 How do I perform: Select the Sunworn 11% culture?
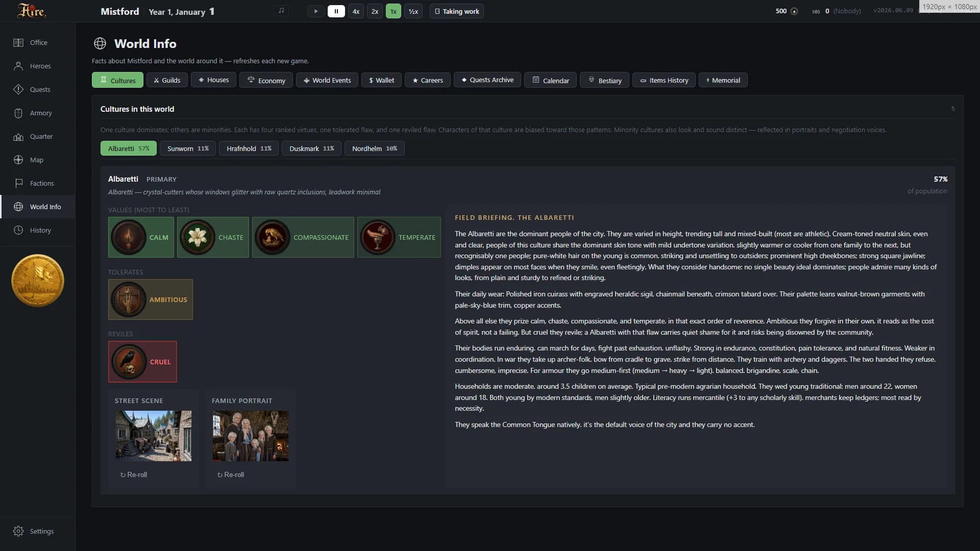[188, 148]
